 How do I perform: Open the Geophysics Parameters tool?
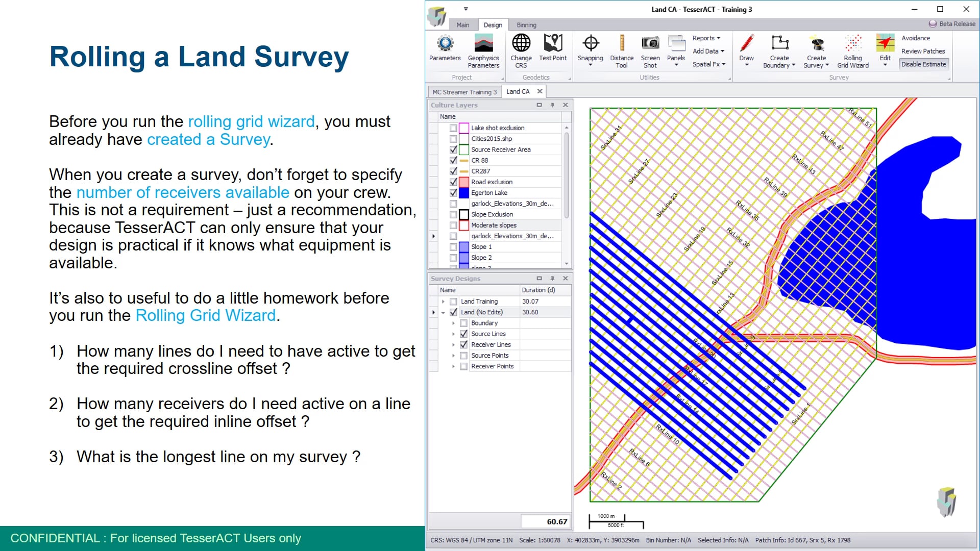(x=483, y=50)
